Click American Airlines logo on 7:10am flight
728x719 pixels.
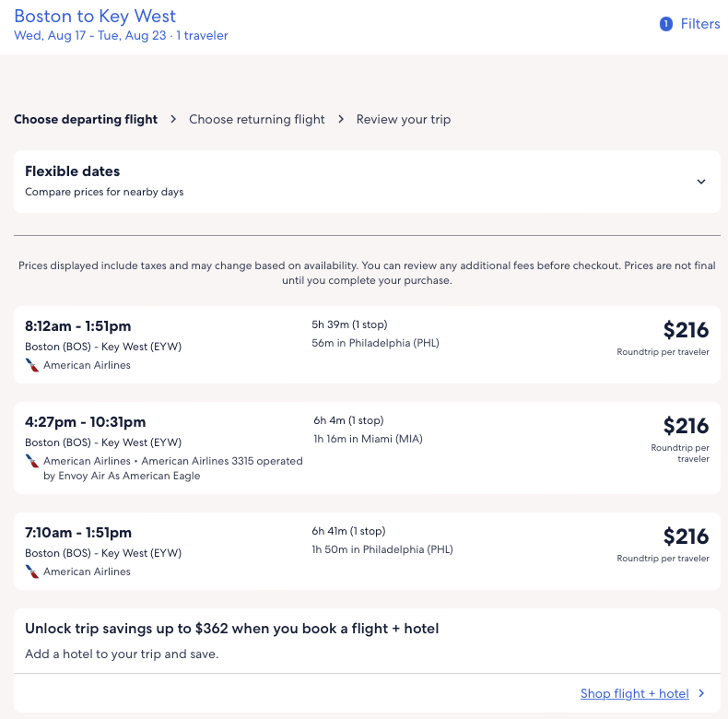coord(32,572)
